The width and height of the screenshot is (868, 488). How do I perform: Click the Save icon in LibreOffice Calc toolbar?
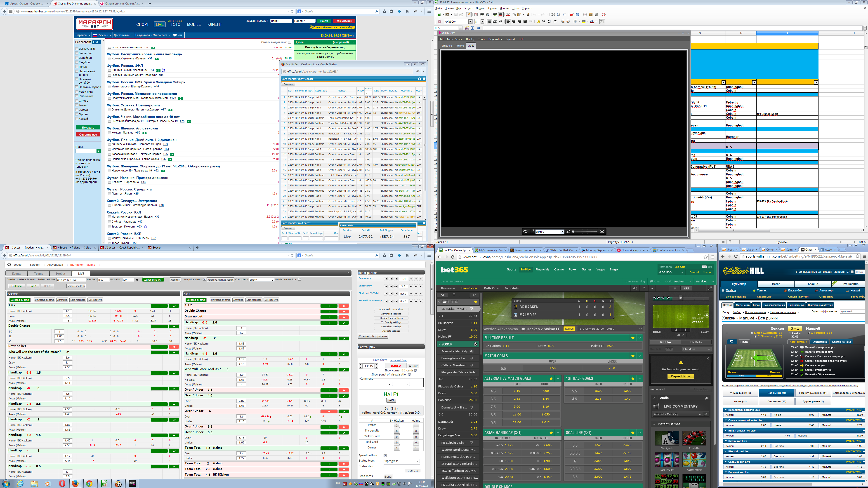456,14
